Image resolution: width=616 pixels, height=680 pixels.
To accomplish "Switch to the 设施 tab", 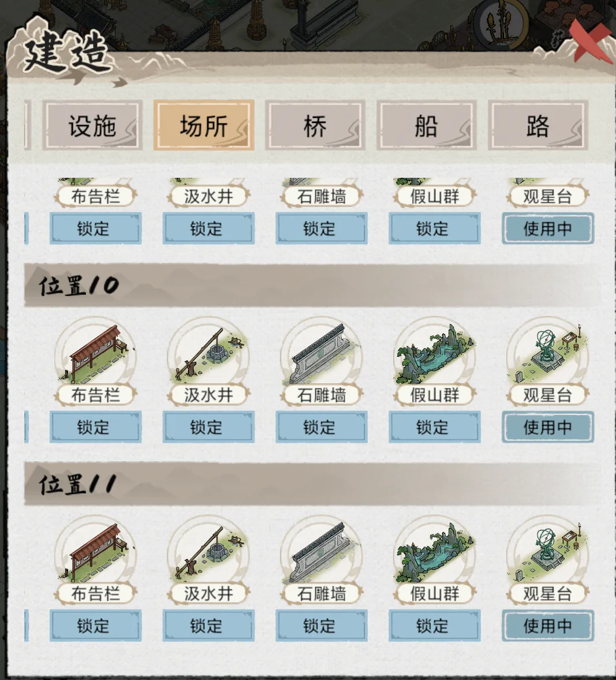I will coord(92,126).
